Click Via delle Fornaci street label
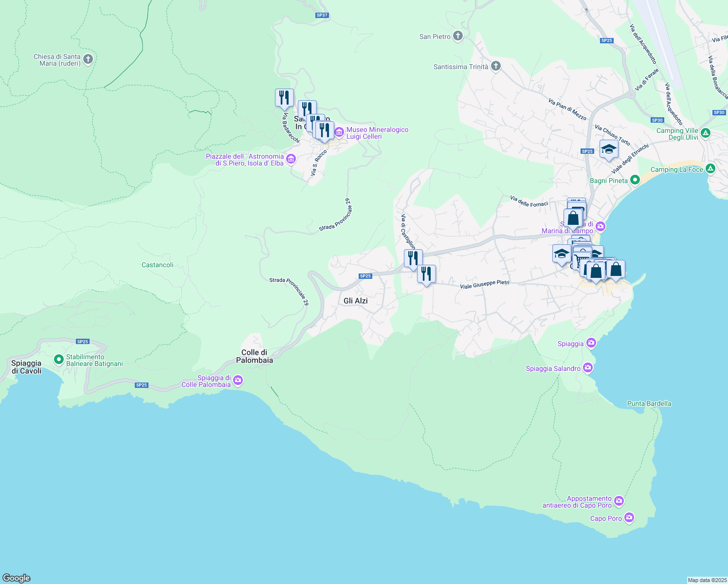This screenshot has height=584, width=728. 529,201
